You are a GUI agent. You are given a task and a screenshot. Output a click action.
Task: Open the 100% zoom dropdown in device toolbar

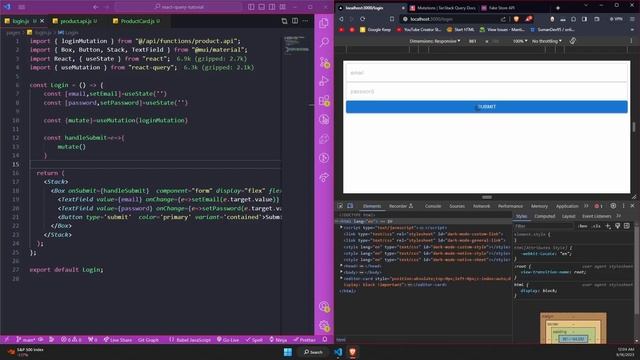(x=520, y=41)
